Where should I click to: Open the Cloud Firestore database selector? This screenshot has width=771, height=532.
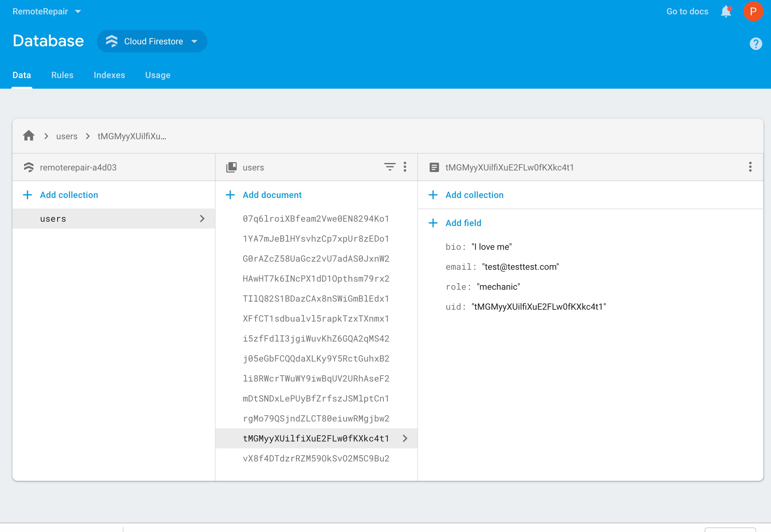click(x=152, y=41)
